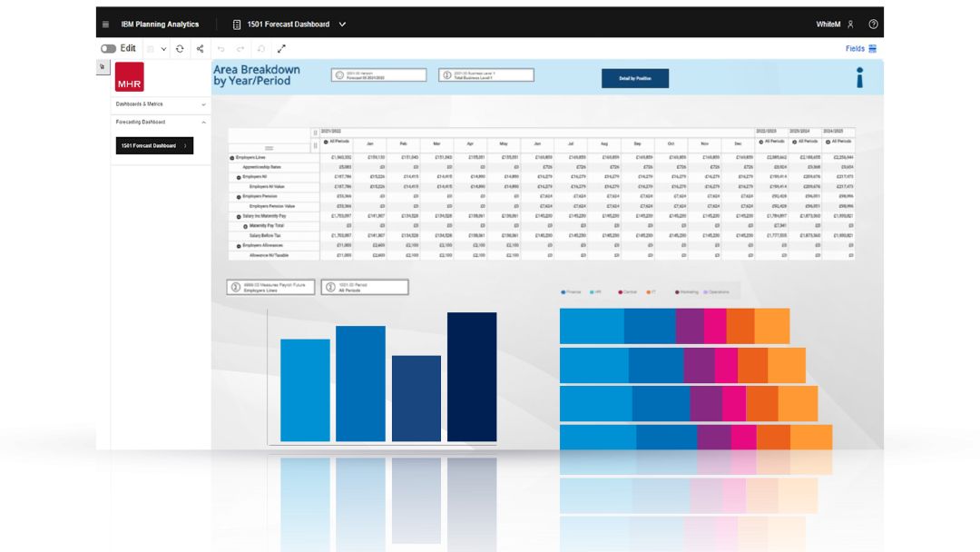Open the WhiteM user profile icon

(850, 25)
